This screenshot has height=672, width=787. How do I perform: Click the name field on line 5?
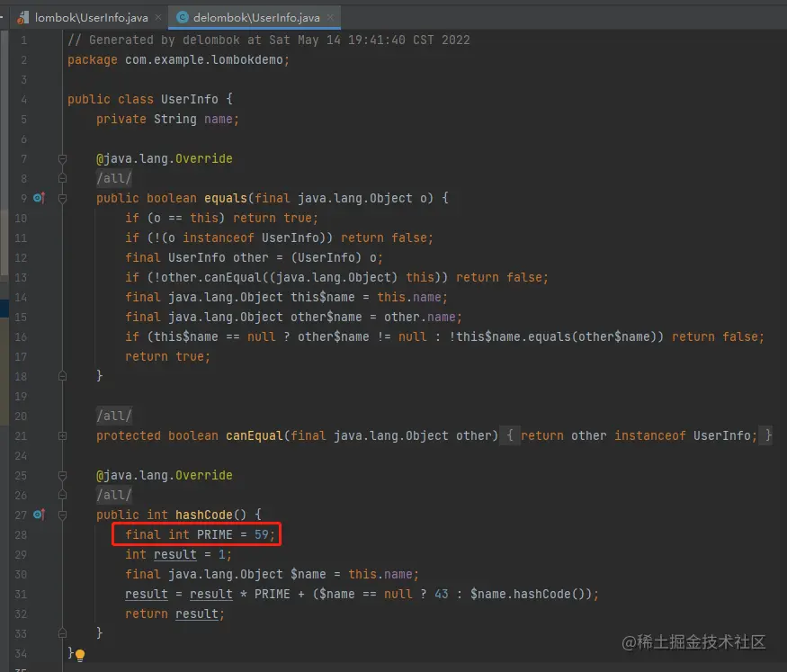tap(219, 120)
